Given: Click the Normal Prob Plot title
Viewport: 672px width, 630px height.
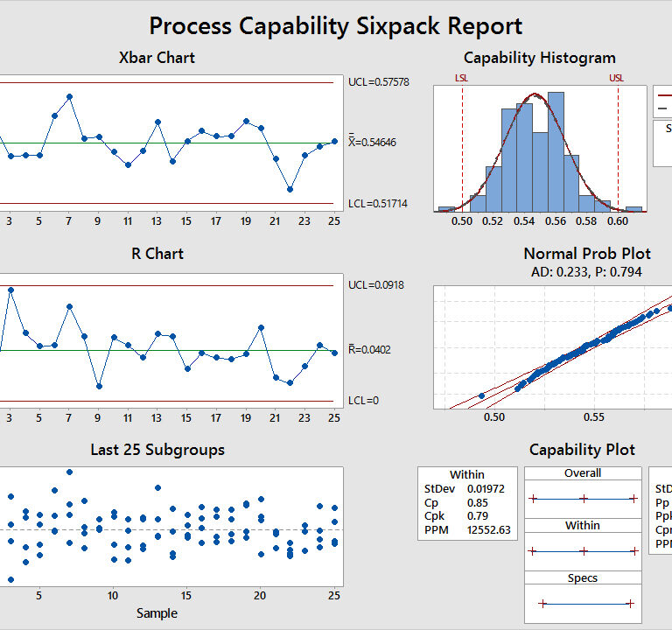Looking at the screenshot, I should (587, 254).
